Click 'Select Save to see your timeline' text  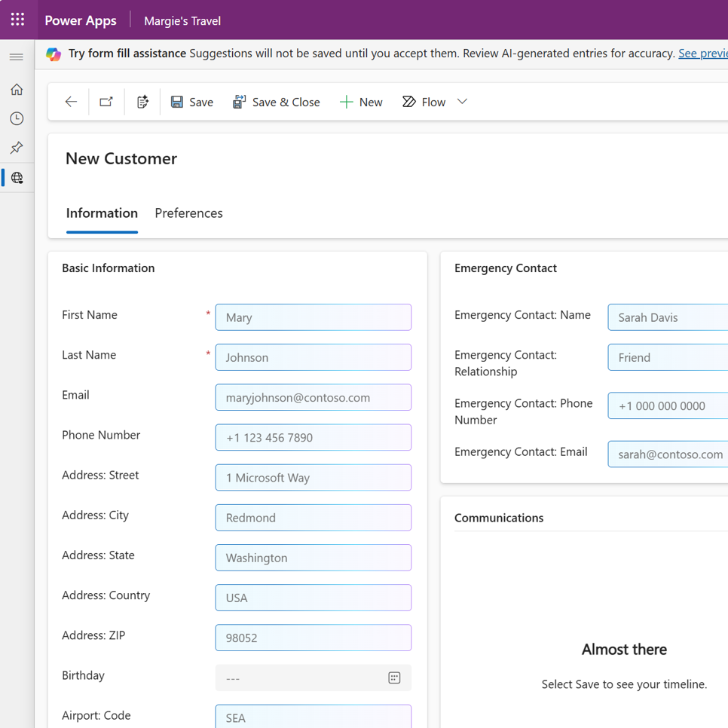[624, 684]
